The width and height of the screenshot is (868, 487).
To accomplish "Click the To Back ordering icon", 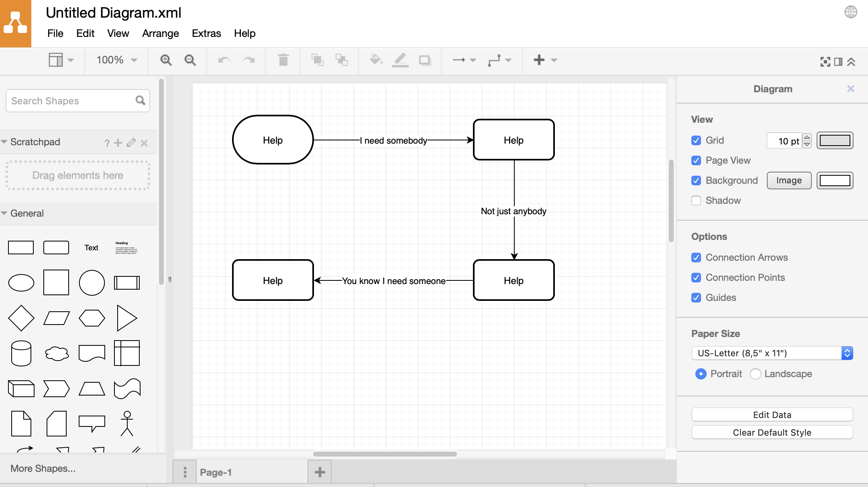I will [342, 59].
